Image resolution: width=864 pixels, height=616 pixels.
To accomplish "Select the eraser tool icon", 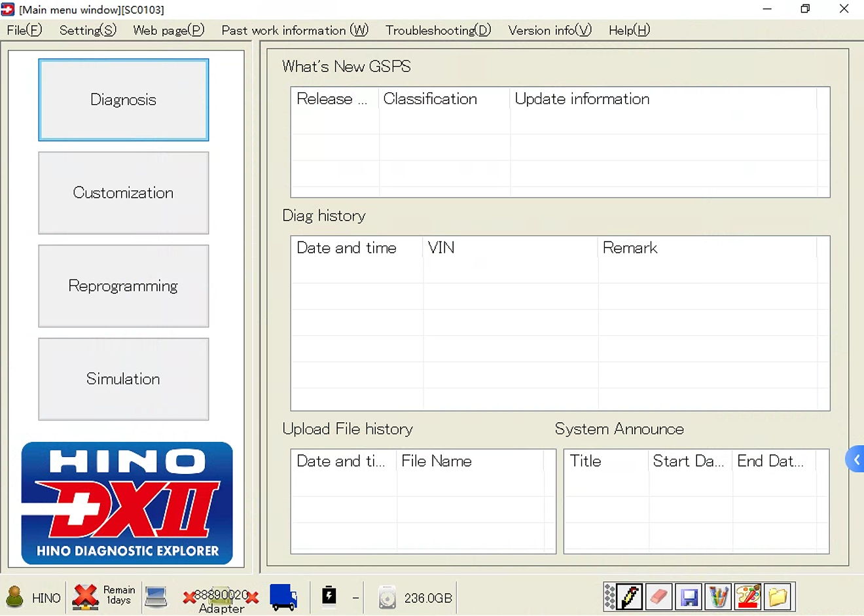I will click(x=658, y=596).
